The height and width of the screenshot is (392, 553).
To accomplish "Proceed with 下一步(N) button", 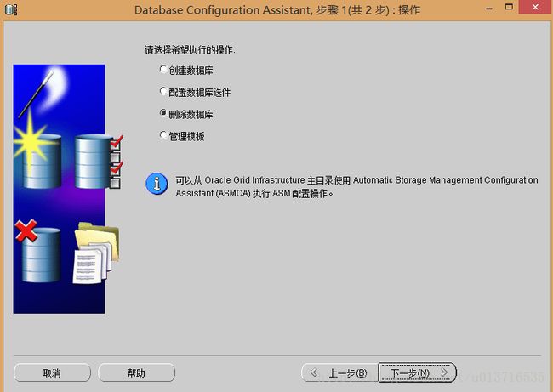I will point(418,372).
